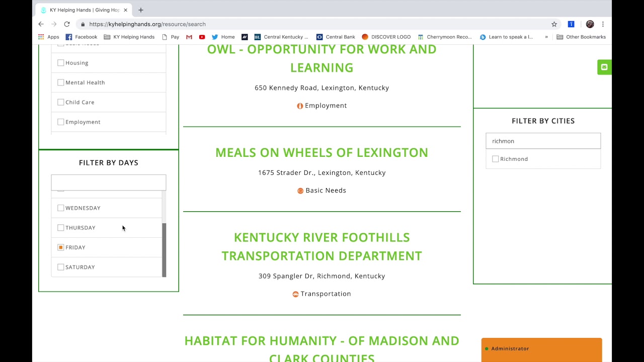Open the Central Bank bookmark
Viewport: 644px width, 362px height.
click(336, 37)
